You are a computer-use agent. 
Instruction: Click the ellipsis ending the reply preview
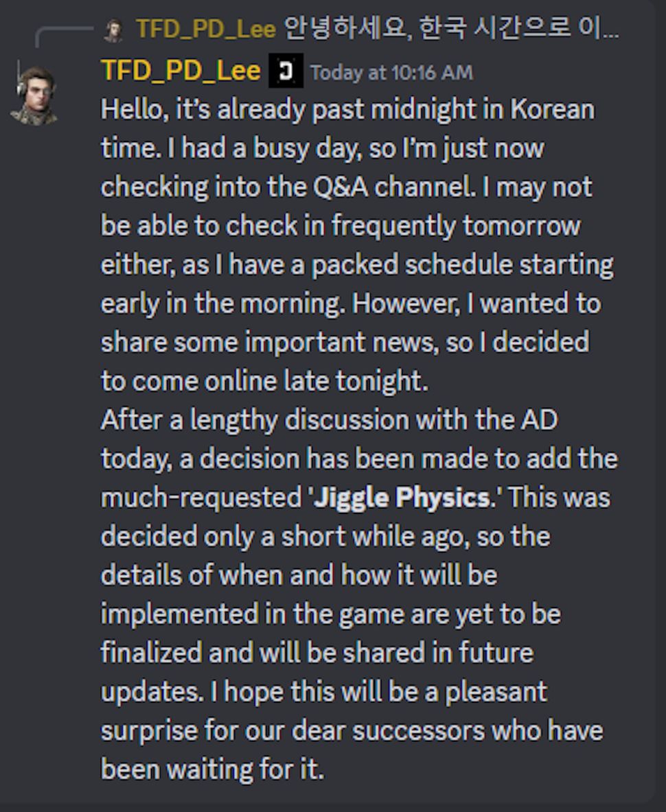pos(608,31)
